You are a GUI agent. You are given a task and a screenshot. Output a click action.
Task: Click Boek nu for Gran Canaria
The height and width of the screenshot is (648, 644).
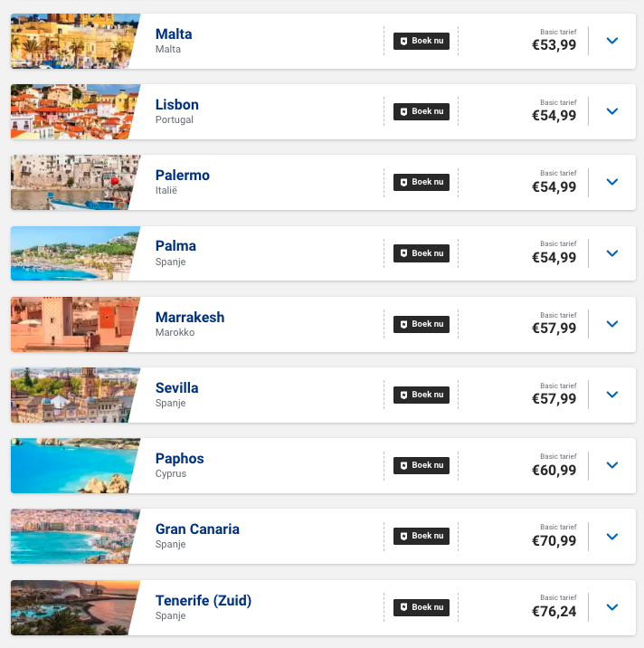pyautogui.click(x=421, y=536)
